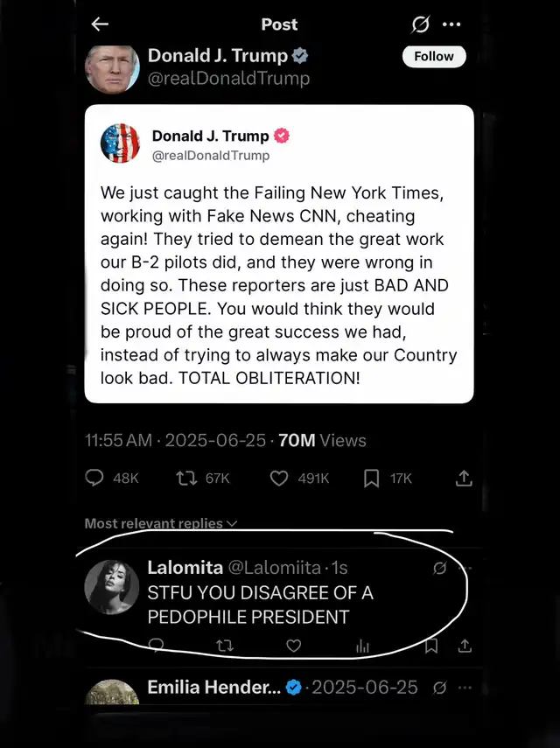This screenshot has width=560, height=748.
Task: Open Emilia Hender... reply author name
Action: point(211,687)
